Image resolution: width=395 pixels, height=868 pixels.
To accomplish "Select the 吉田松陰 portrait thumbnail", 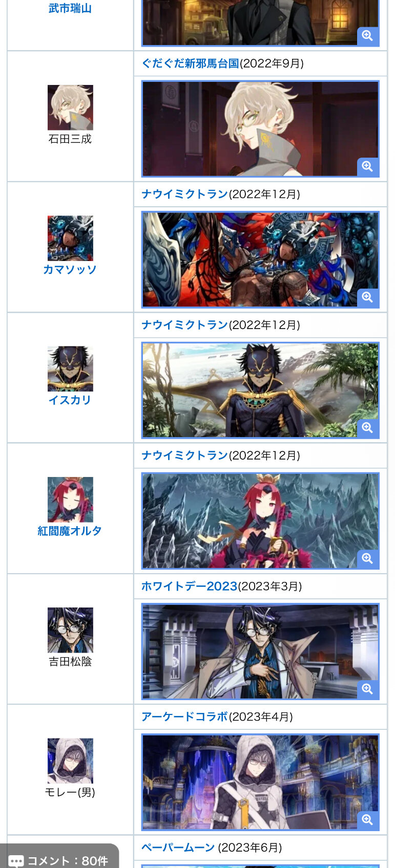I will (70, 630).
